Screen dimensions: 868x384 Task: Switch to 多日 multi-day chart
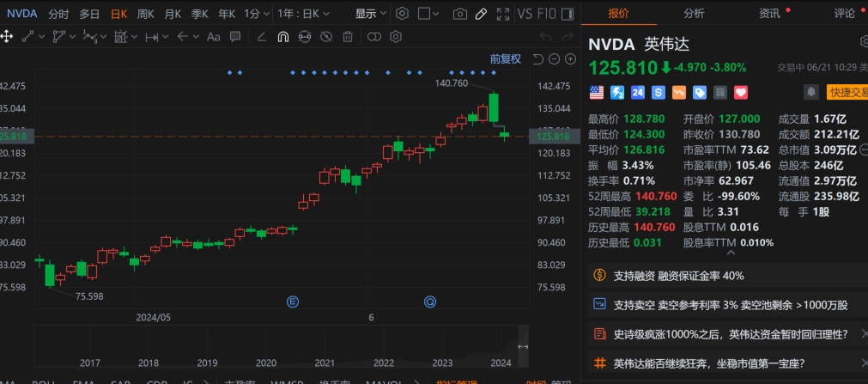tap(89, 14)
